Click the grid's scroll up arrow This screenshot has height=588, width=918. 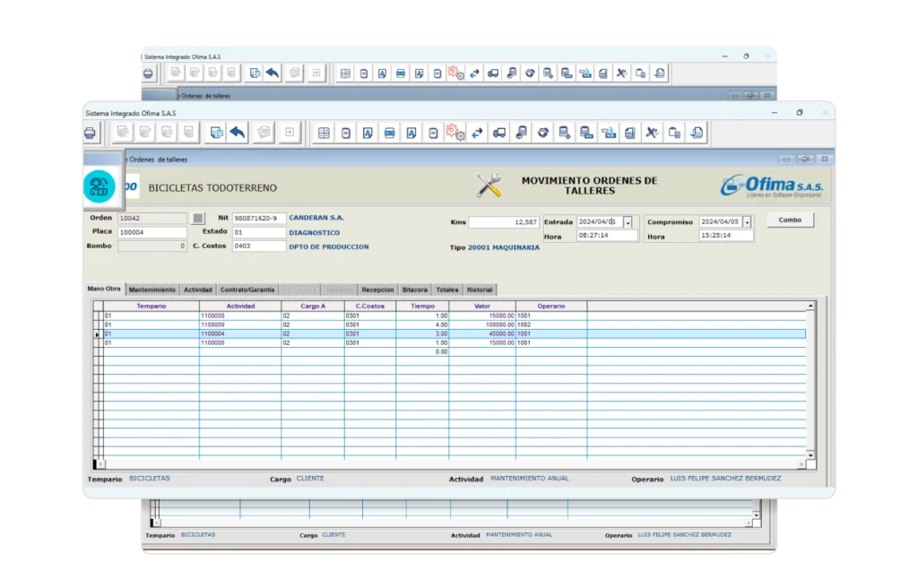click(x=810, y=306)
